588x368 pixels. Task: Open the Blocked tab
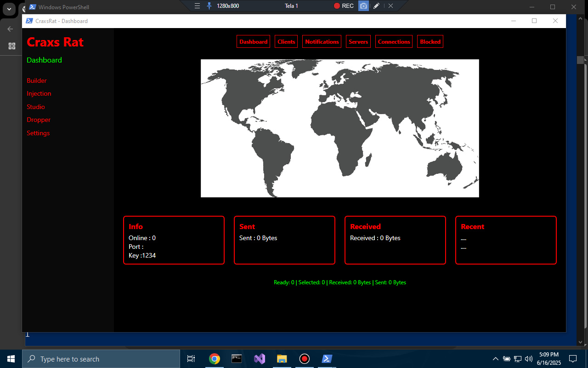coord(430,41)
